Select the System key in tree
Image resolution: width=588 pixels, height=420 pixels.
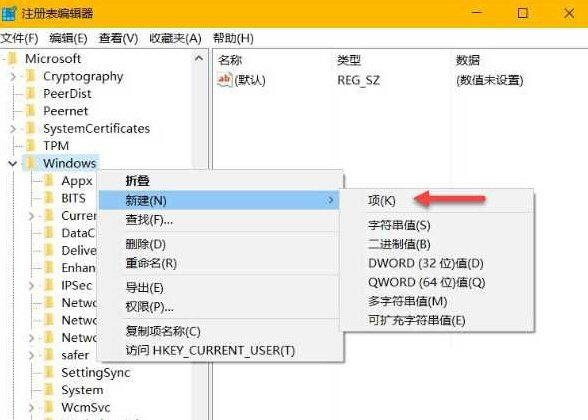pos(82,390)
